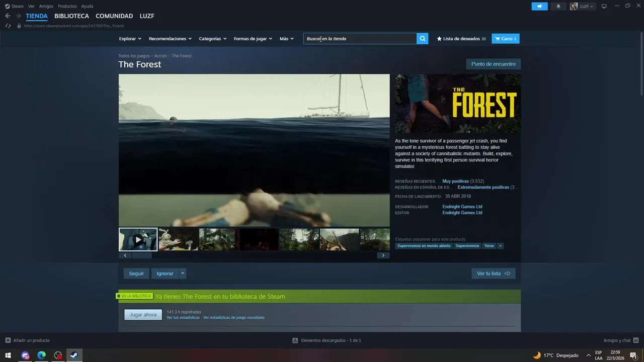Image resolution: width=644 pixels, height=362 pixels.
Task: Open Extremadamente positivas Spanish reviews
Action: click(484, 187)
